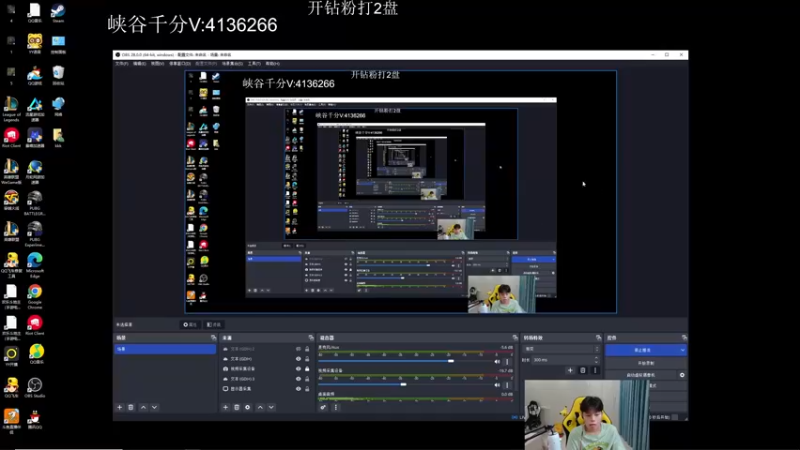Image resolution: width=800 pixels, height=450 pixels.
Task: Open 麦克风/Aux channel three-dot options
Action: (x=507, y=361)
